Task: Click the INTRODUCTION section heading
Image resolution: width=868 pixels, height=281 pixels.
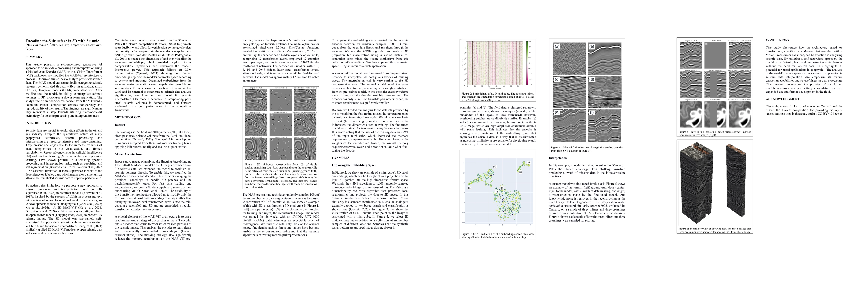Action: click(x=38, y=123)
